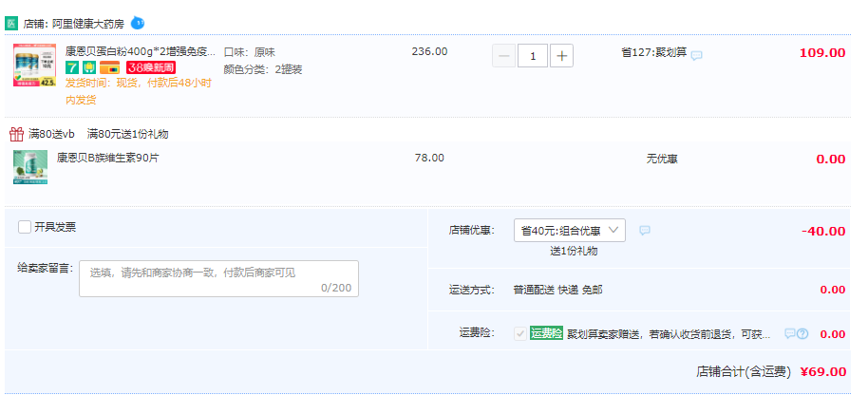Click the 无优惠 text in gift row
The height and width of the screenshot is (395, 868).
662,160
